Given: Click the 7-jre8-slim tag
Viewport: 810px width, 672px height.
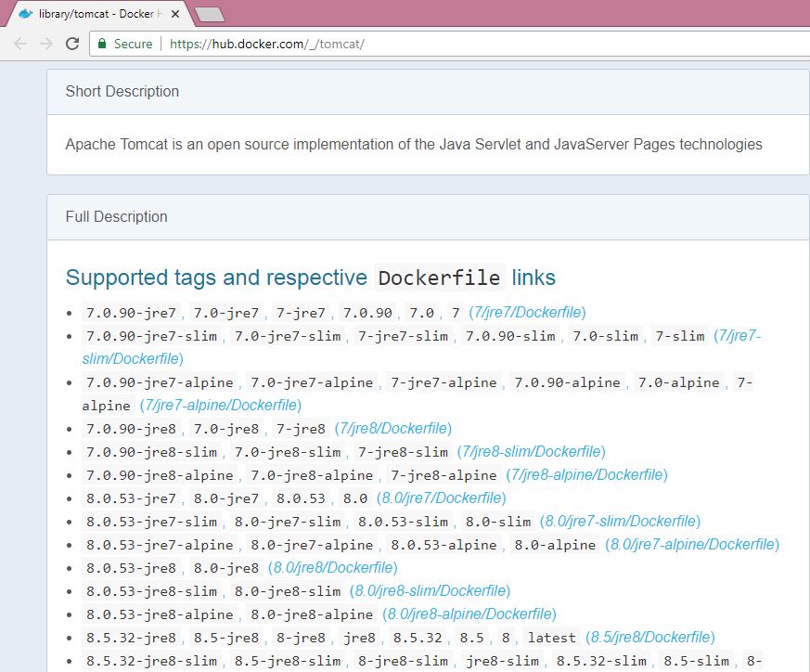Looking at the screenshot, I should pyautogui.click(x=403, y=452).
